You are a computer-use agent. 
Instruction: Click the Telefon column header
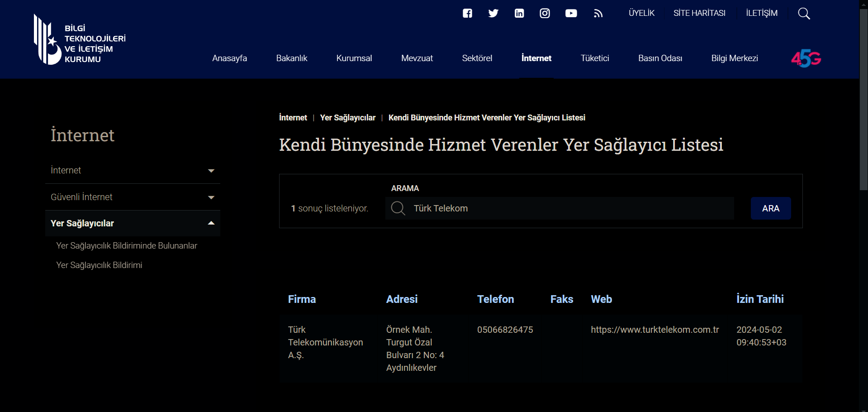point(496,299)
